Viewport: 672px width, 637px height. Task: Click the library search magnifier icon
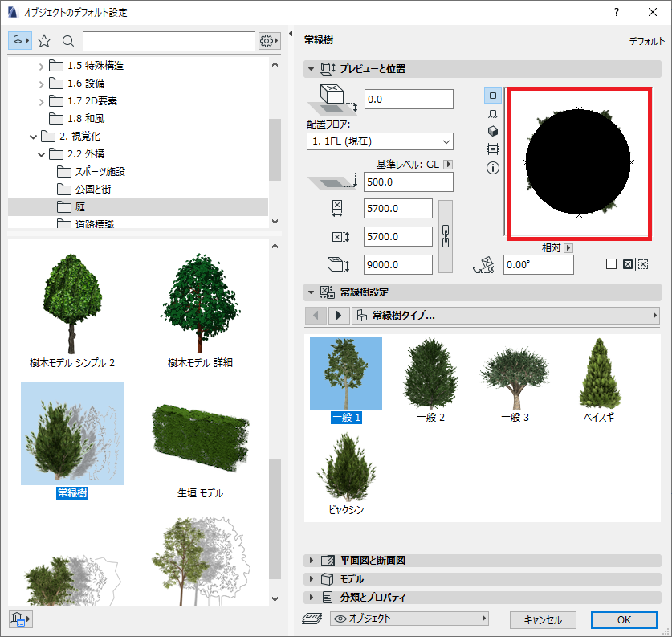pyautogui.click(x=68, y=41)
